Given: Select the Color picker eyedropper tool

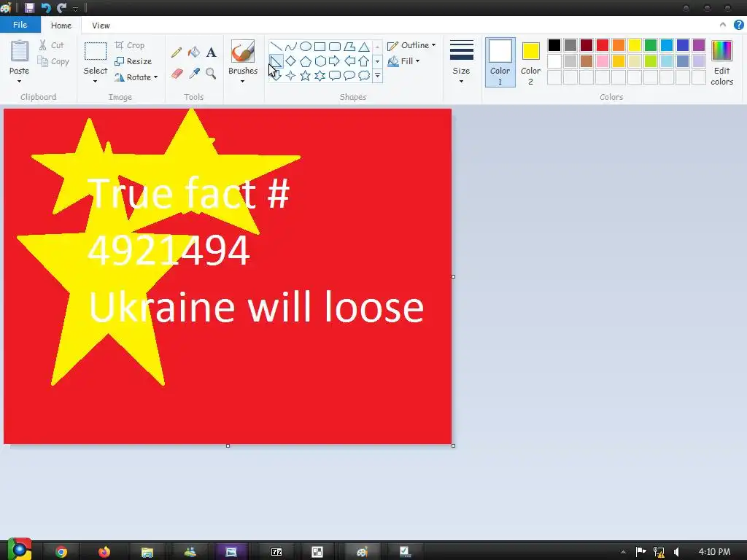Looking at the screenshot, I should [194, 74].
